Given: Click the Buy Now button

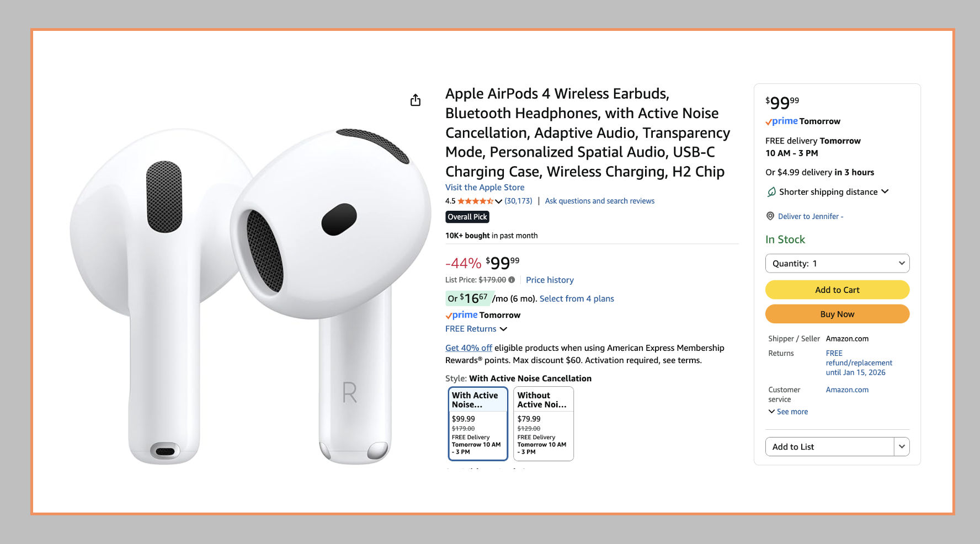Looking at the screenshot, I should click(837, 314).
